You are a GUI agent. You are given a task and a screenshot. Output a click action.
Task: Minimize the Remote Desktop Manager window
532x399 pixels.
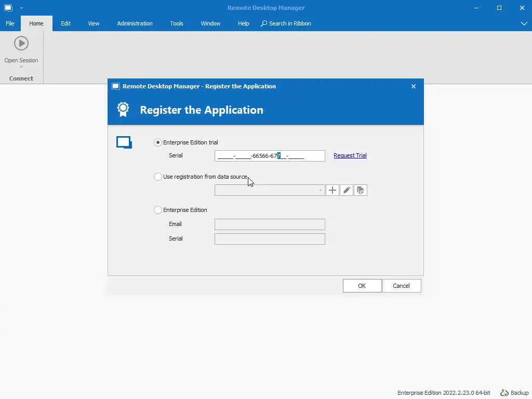(476, 8)
